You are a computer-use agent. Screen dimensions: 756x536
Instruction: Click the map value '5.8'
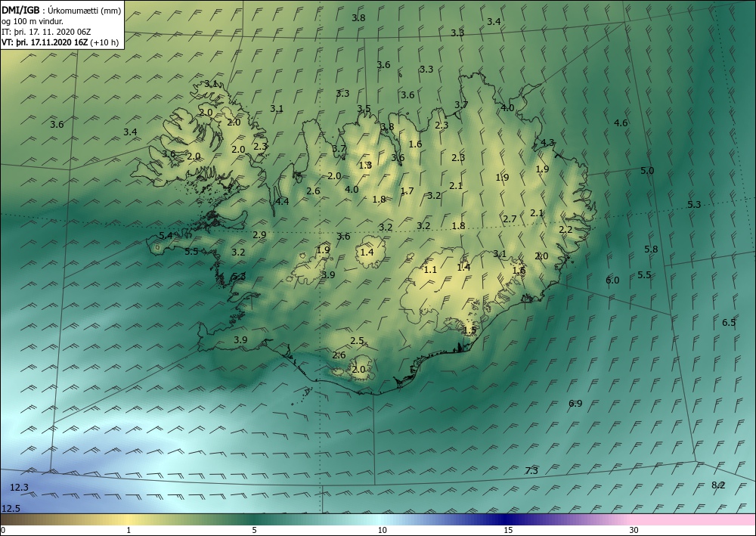tap(651, 249)
